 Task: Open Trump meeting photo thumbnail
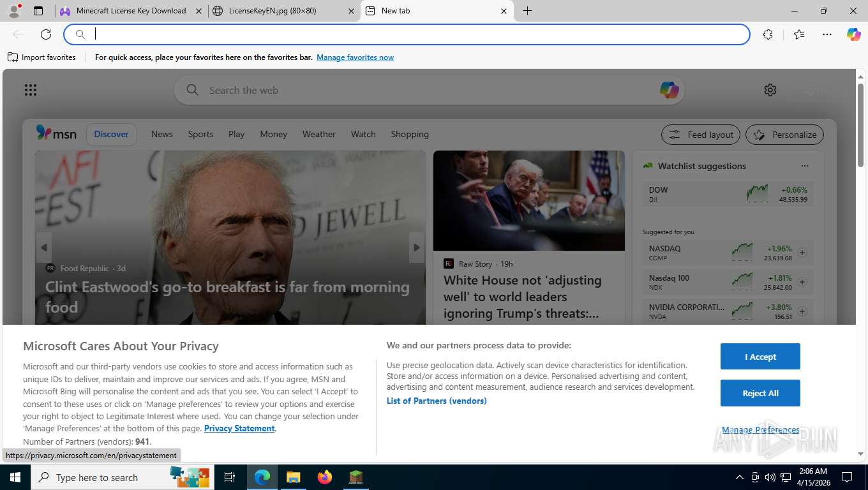[529, 200]
